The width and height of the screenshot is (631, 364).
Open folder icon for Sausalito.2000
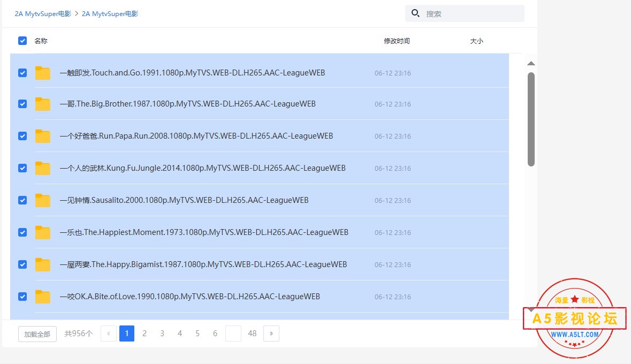pyautogui.click(x=43, y=200)
